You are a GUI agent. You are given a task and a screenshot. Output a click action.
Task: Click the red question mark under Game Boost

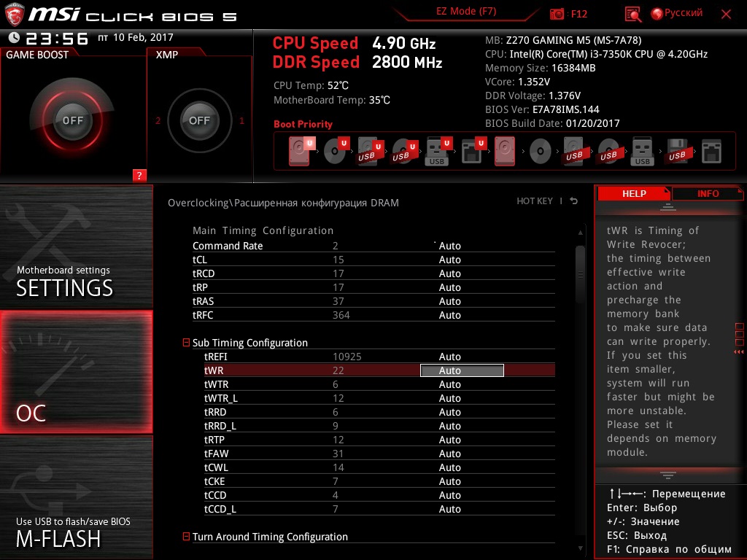(x=139, y=175)
